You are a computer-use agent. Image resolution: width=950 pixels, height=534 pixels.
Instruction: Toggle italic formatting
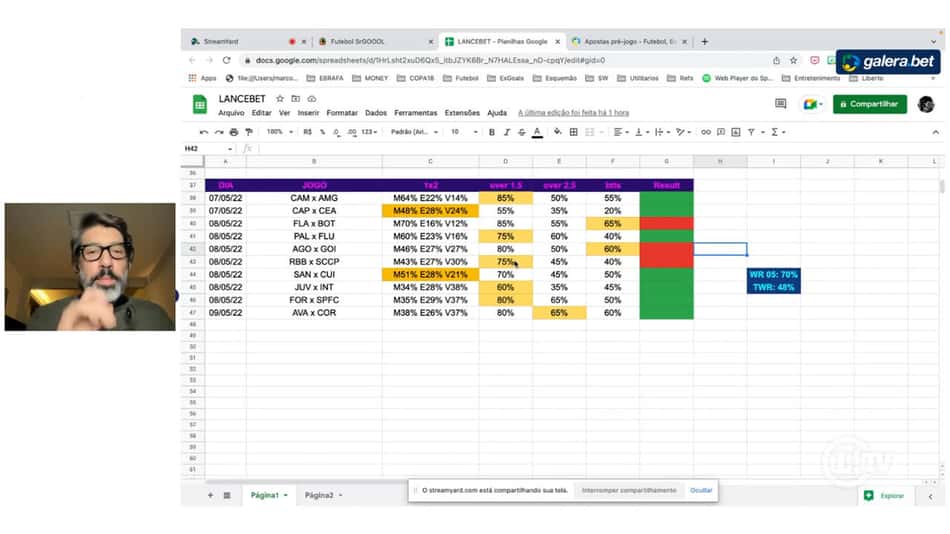coord(507,132)
